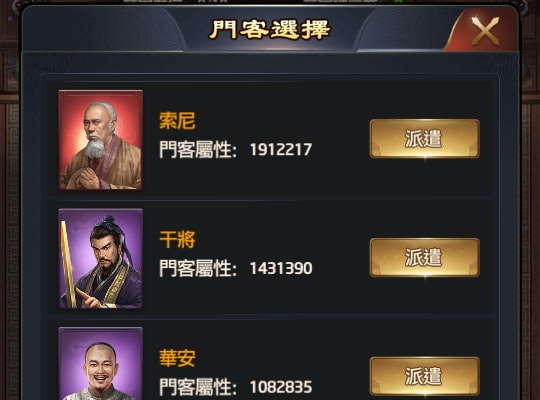Click the orange name 干將
540x400 pixels.
tap(177, 239)
